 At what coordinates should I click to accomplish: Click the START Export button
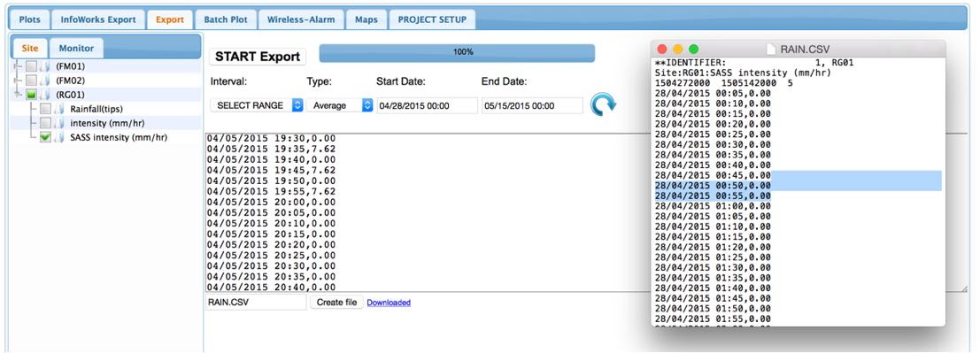click(258, 57)
